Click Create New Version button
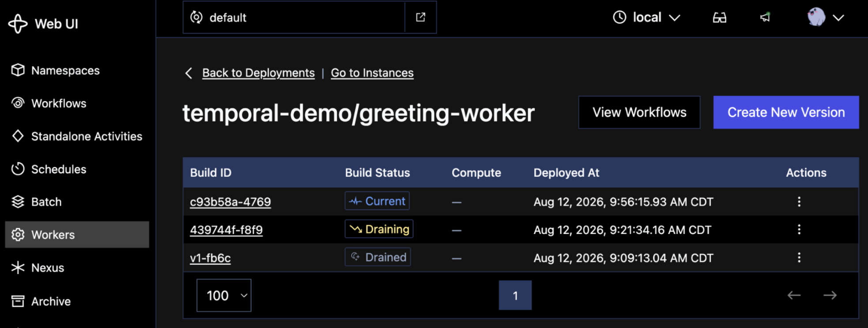 786,112
